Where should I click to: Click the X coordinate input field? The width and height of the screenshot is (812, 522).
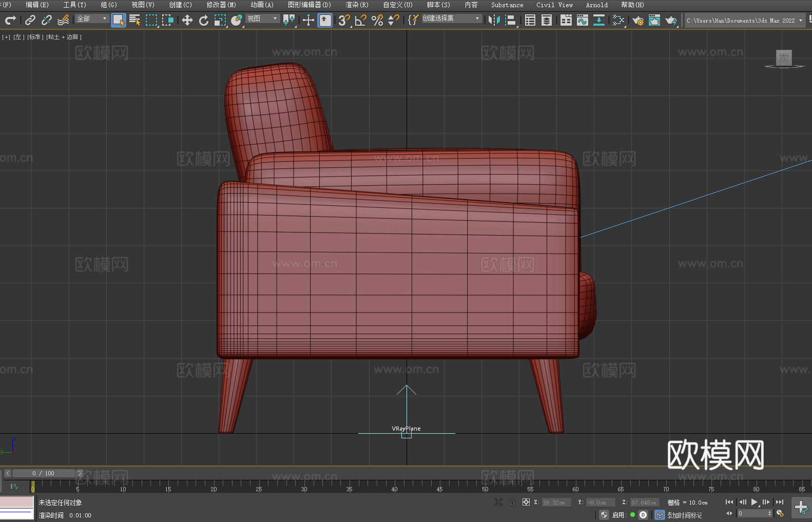tap(556, 502)
